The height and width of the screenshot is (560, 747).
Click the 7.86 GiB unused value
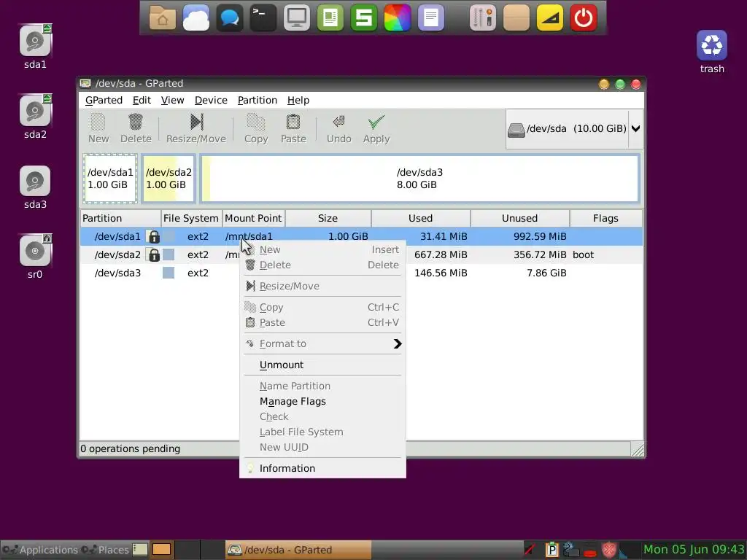[546, 273]
